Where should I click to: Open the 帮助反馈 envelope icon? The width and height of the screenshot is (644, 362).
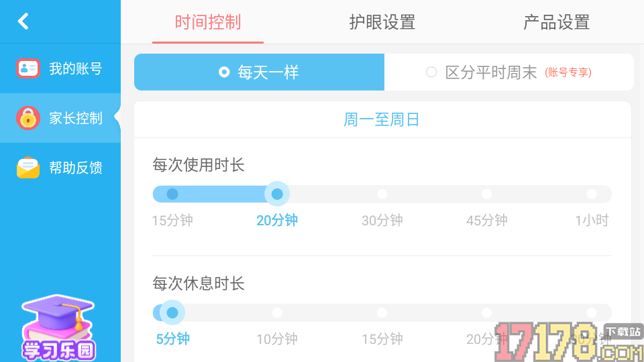click(x=28, y=168)
